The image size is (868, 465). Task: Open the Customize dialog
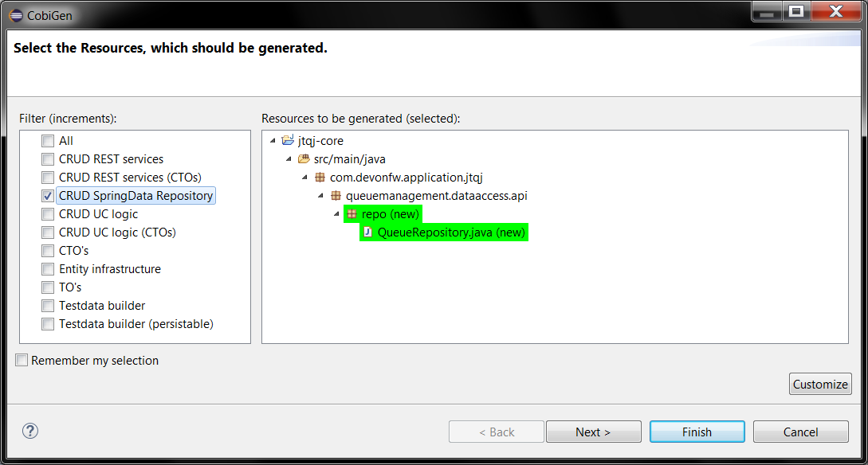click(820, 384)
